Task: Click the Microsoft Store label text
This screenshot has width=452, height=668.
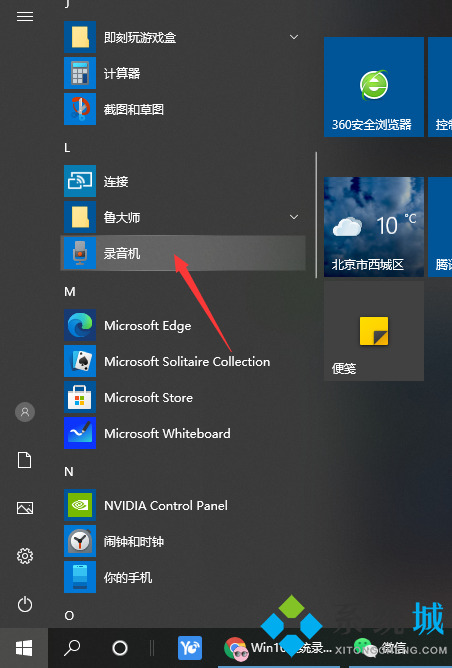Action: (148, 397)
